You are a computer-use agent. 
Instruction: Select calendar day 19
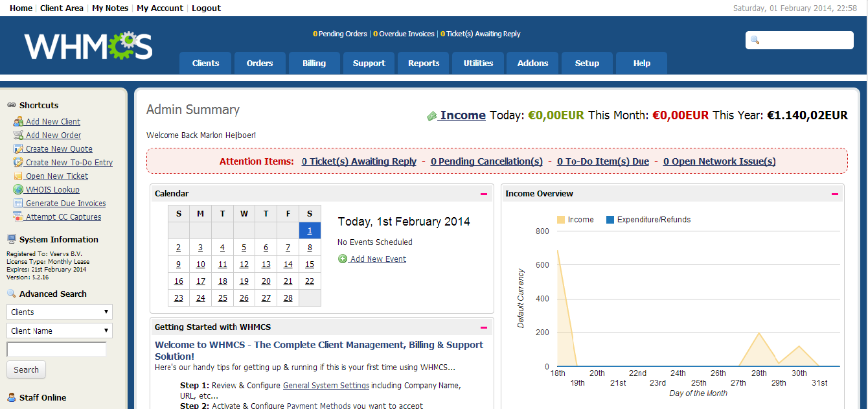[244, 281]
